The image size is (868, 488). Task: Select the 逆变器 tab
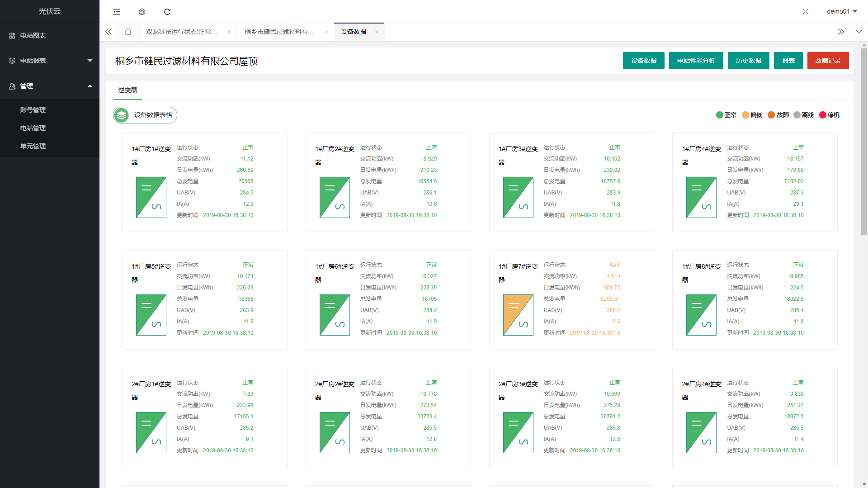(127, 90)
